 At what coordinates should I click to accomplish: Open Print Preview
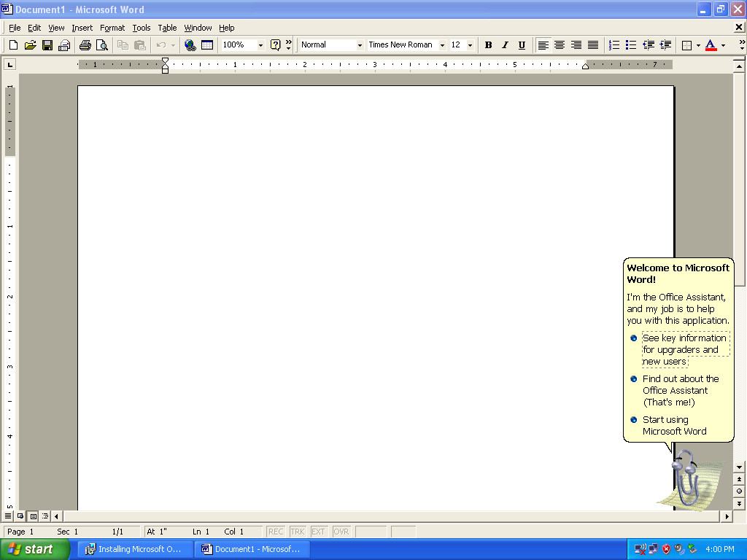(102, 44)
